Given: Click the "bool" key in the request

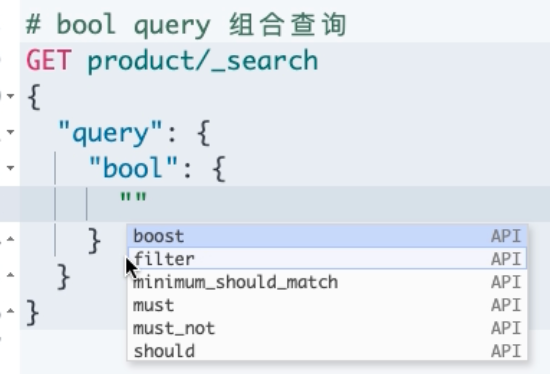Looking at the screenshot, I should tap(133, 168).
